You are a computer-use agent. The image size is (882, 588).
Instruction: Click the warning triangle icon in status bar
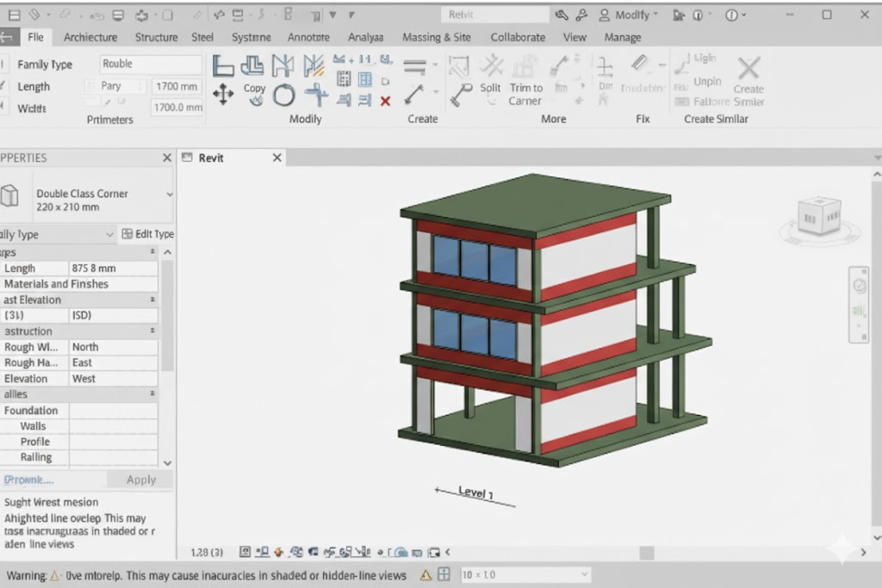[425, 575]
